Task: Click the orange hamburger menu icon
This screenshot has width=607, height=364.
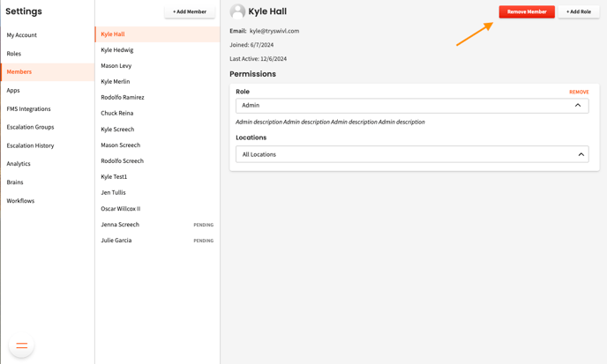Action: (x=22, y=345)
